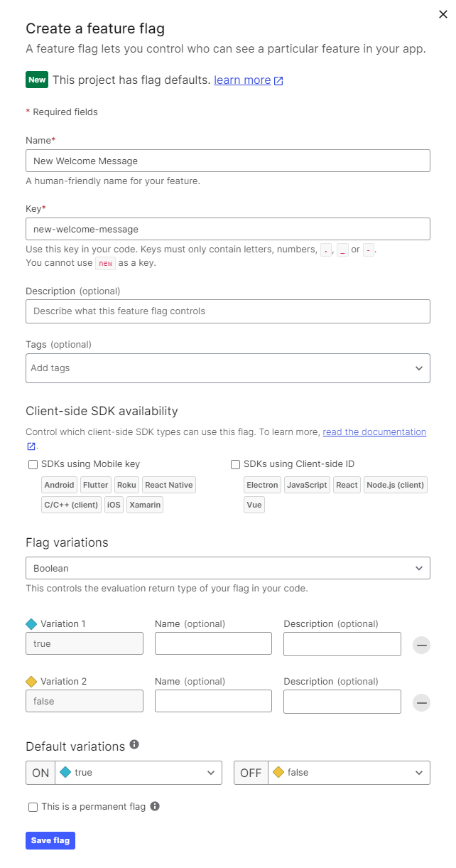Enable SDKs using Client-side ID checkbox
The height and width of the screenshot is (868, 456).
coord(235,464)
